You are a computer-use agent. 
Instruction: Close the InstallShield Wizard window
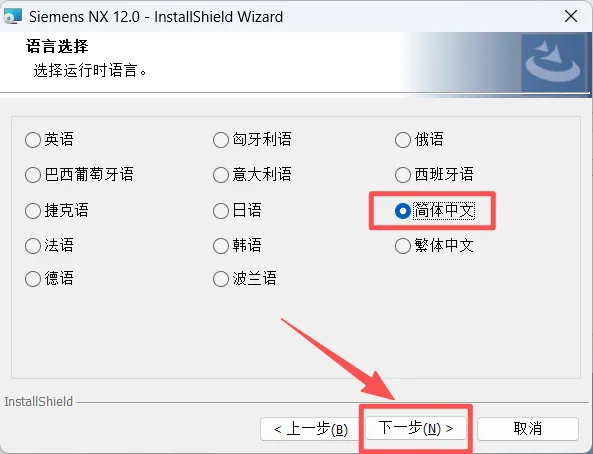tap(571, 16)
